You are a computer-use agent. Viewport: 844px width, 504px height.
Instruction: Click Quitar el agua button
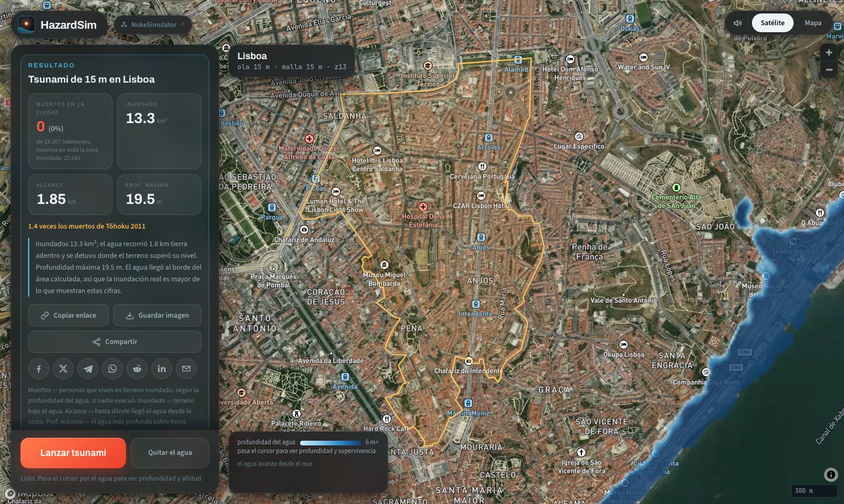coord(170,453)
